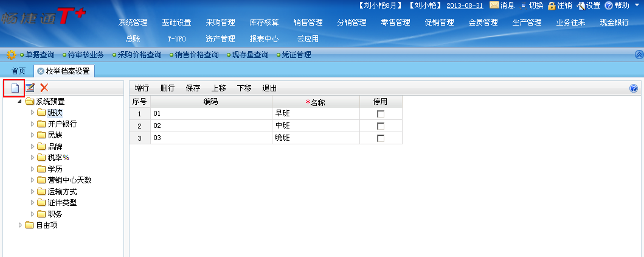The height and width of the screenshot is (257, 644).
Task: Click the 编码 column header
Action: tap(211, 102)
